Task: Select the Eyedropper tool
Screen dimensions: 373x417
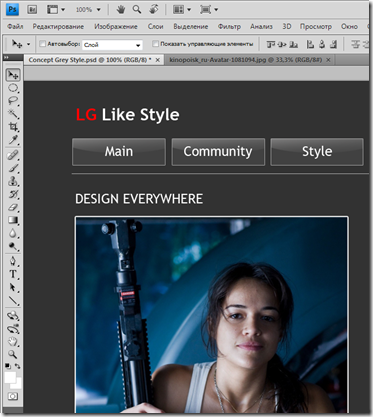Action: coord(13,140)
